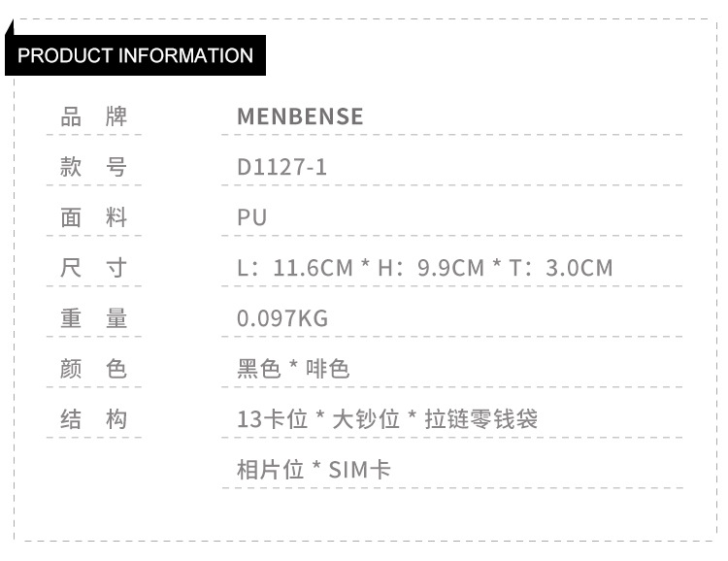Click the 品牌 brand label
The height and width of the screenshot is (561, 728).
pos(94,117)
